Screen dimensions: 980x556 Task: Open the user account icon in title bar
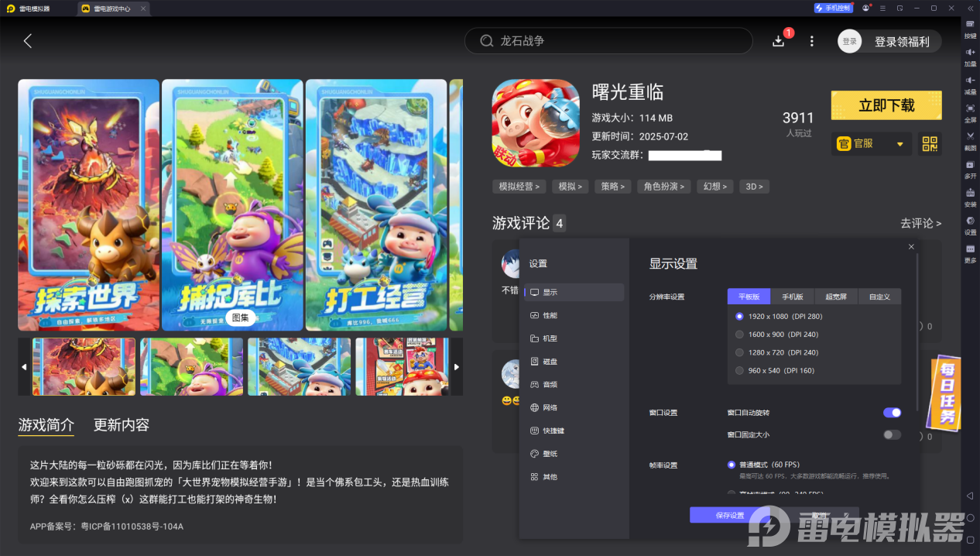point(866,8)
